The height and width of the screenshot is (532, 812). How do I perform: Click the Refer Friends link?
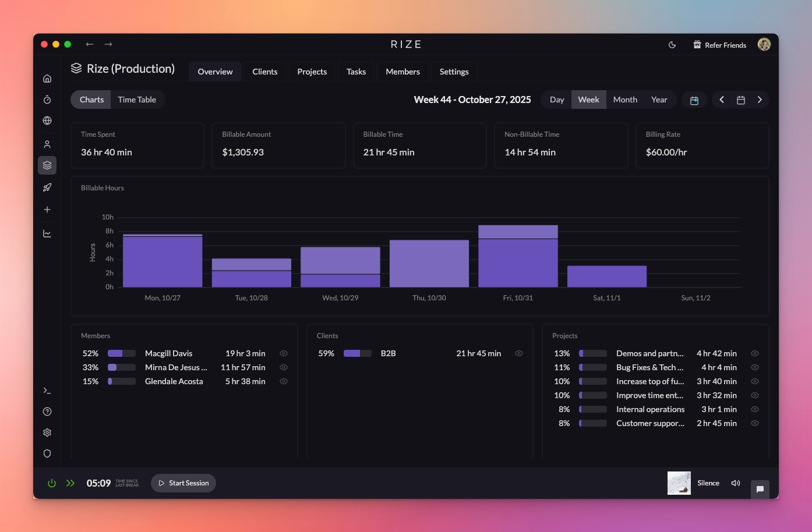(720, 45)
